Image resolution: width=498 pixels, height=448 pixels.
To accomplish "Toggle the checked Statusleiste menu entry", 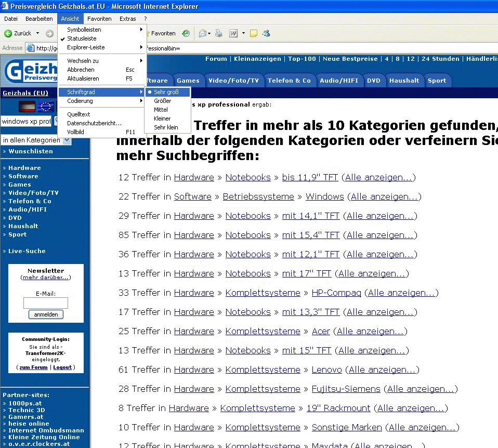I will 102,38.
